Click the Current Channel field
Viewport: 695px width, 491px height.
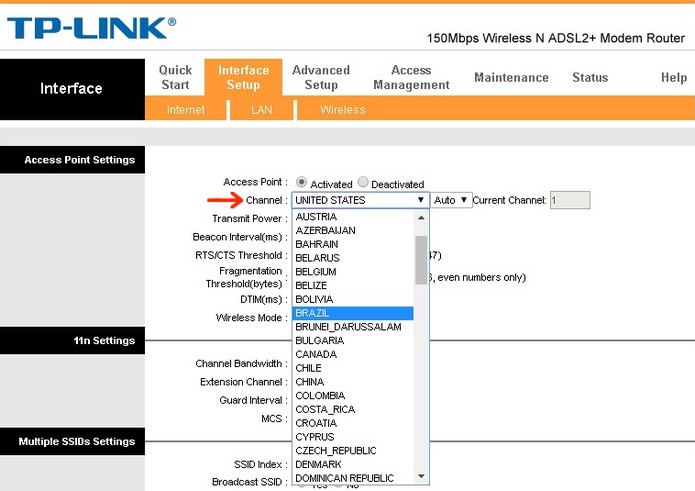point(570,200)
